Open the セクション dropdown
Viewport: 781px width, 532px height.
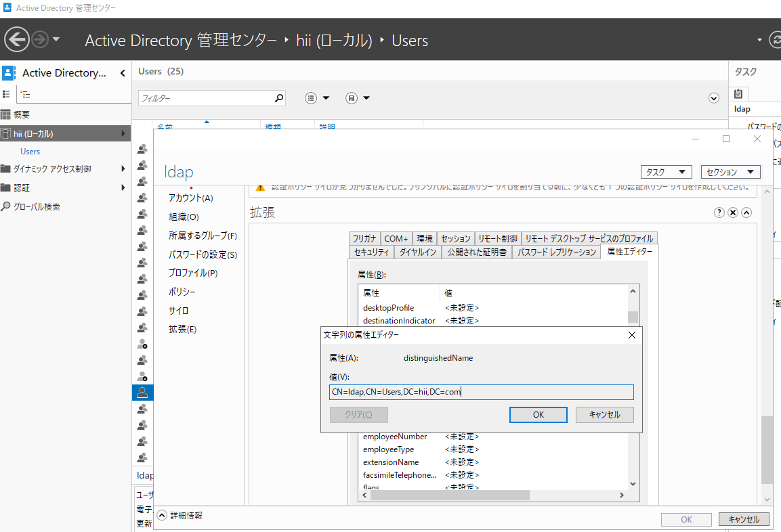(730, 171)
